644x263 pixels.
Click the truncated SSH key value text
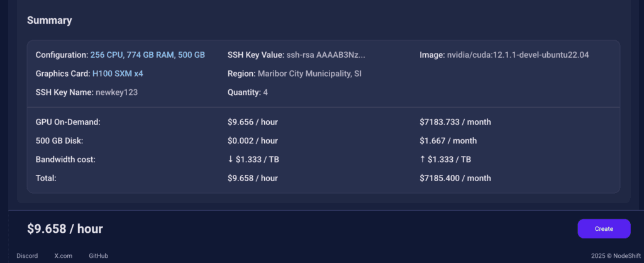326,55
